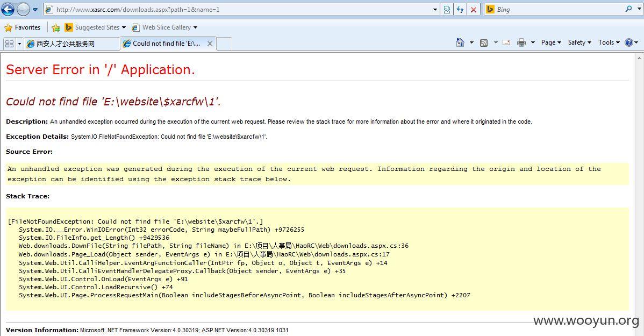Open the Safety menu

579,42
